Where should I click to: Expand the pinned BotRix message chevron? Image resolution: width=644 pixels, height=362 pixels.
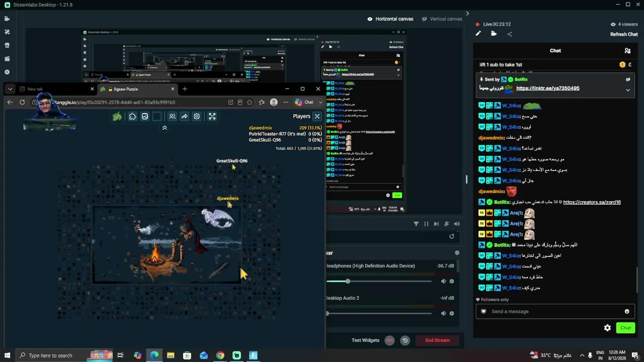(628, 90)
